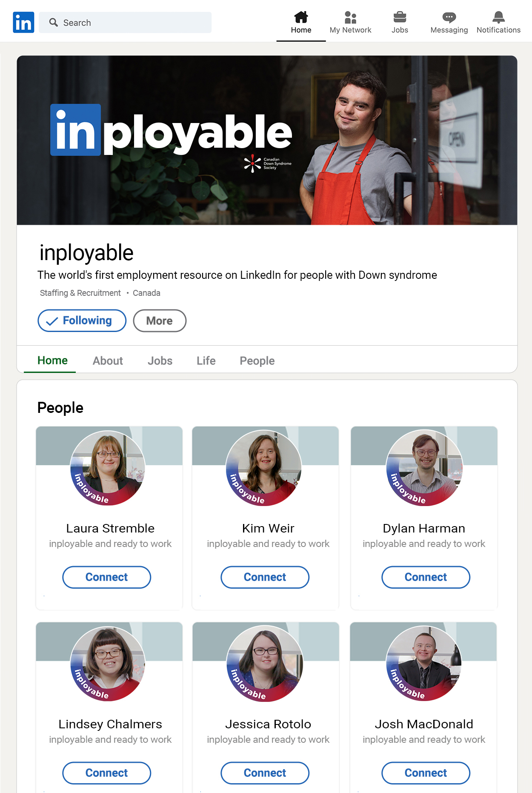Image resolution: width=532 pixels, height=793 pixels.
Task: Open Dylan Harman's profile photo
Action: pos(424,468)
